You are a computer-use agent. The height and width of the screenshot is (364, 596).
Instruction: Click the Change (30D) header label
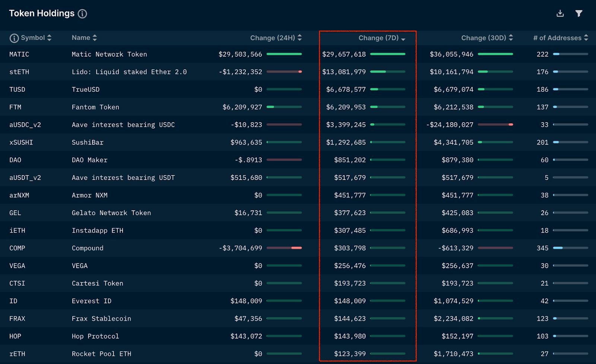coord(484,38)
